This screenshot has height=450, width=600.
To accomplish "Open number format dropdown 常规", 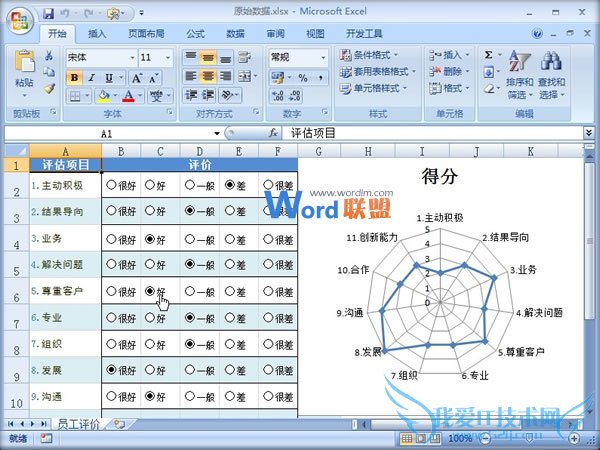I will pyautogui.click(x=323, y=58).
